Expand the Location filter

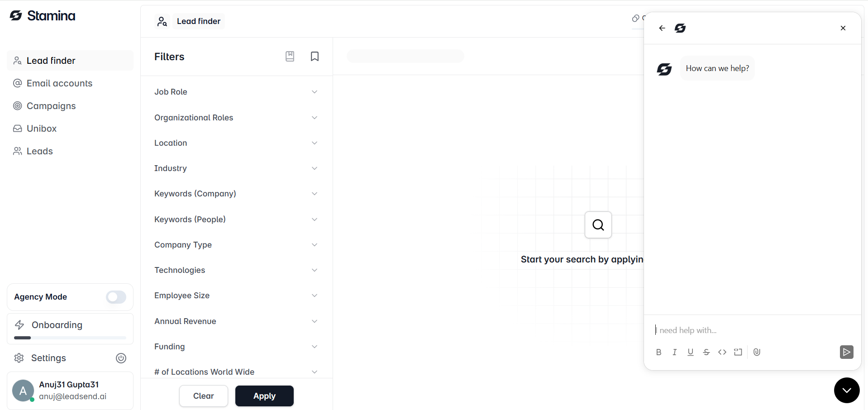click(236, 143)
